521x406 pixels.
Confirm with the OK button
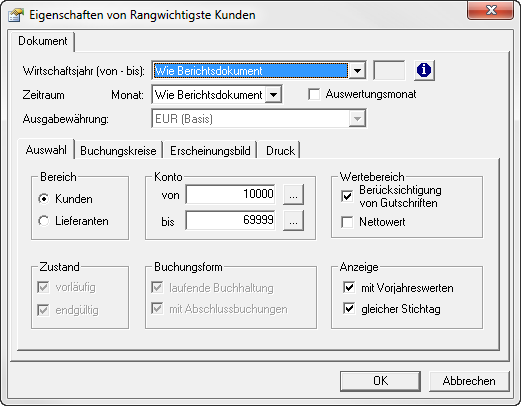click(380, 381)
